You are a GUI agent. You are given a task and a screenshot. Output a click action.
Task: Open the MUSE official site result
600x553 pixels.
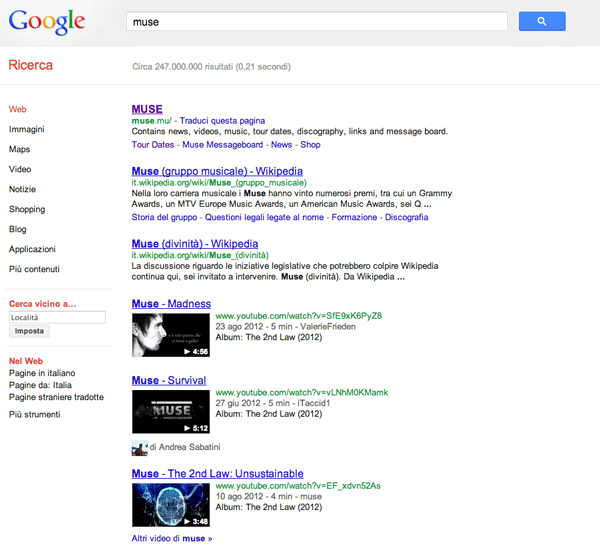click(x=147, y=109)
